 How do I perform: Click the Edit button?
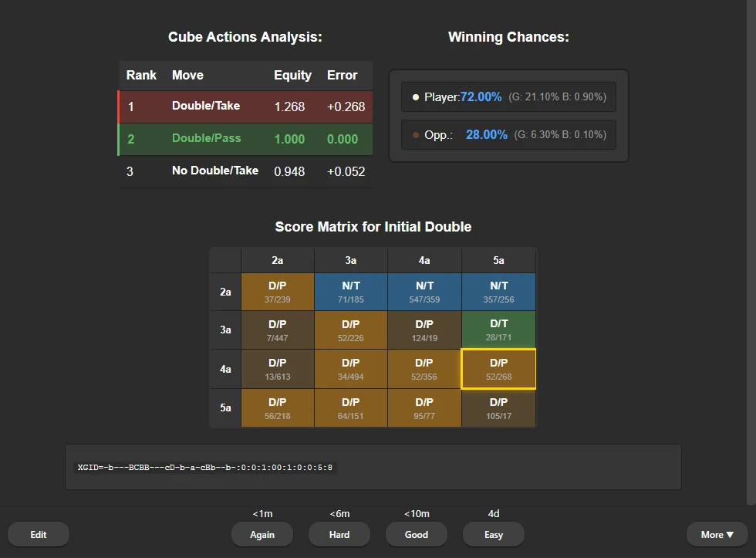(x=39, y=534)
